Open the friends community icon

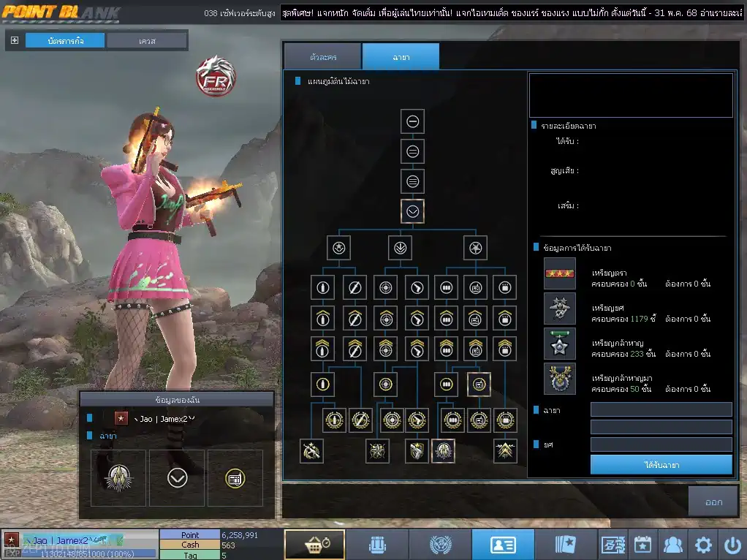click(673, 545)
